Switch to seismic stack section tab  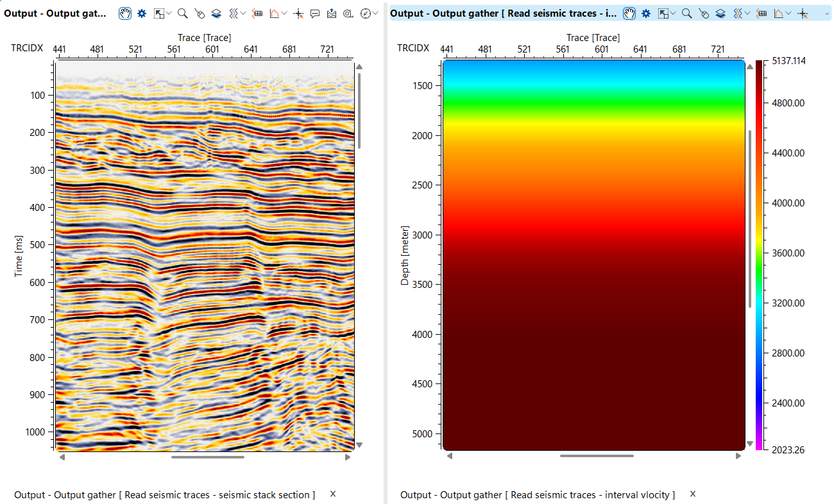coord(165,494)
